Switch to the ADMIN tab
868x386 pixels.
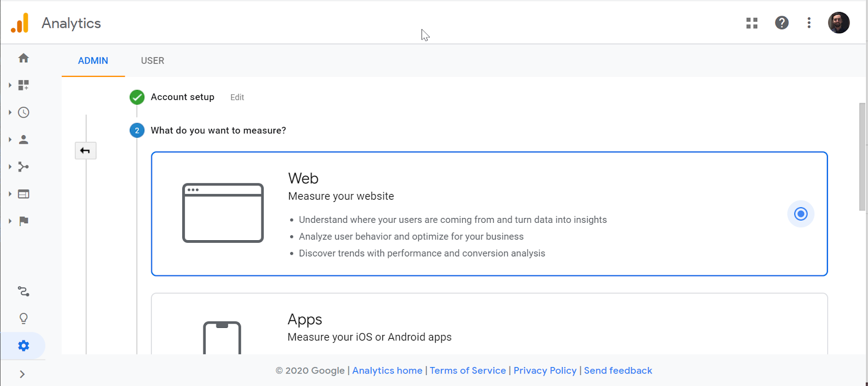(x=93, y=61)
